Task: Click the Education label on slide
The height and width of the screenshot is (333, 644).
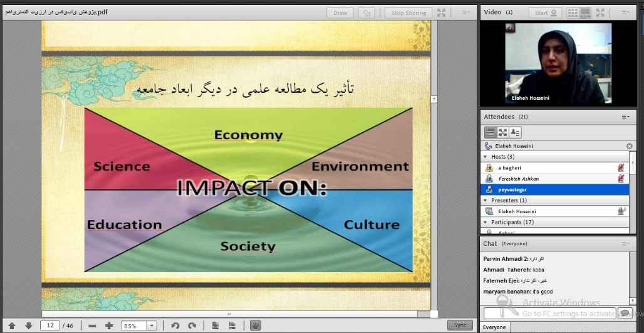Action: (x=124, y=225)
